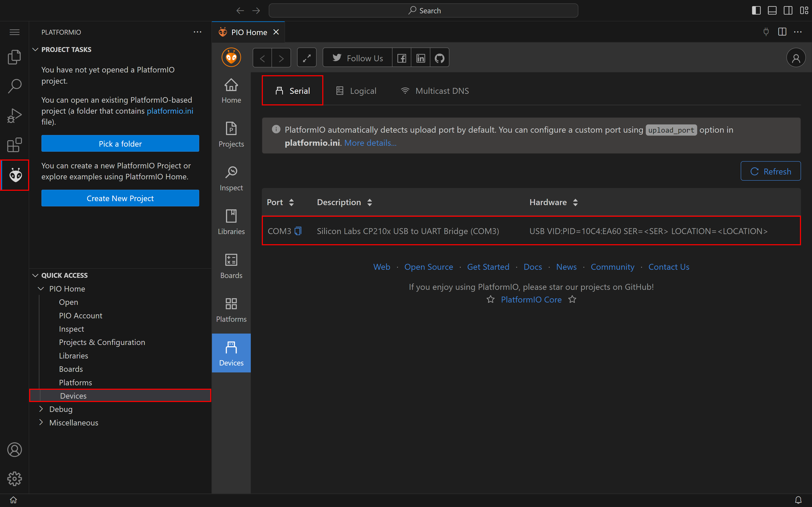Copy COM3 port name icon
Image resolution: width=812 pixels, height=507 pixels.
click(298, 231)
